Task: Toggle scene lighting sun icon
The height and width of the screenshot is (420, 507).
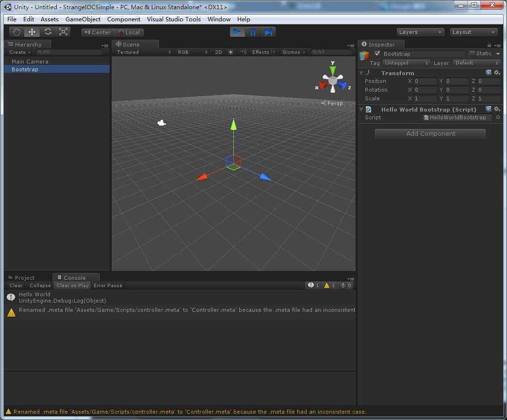Action: pos(230,52)
